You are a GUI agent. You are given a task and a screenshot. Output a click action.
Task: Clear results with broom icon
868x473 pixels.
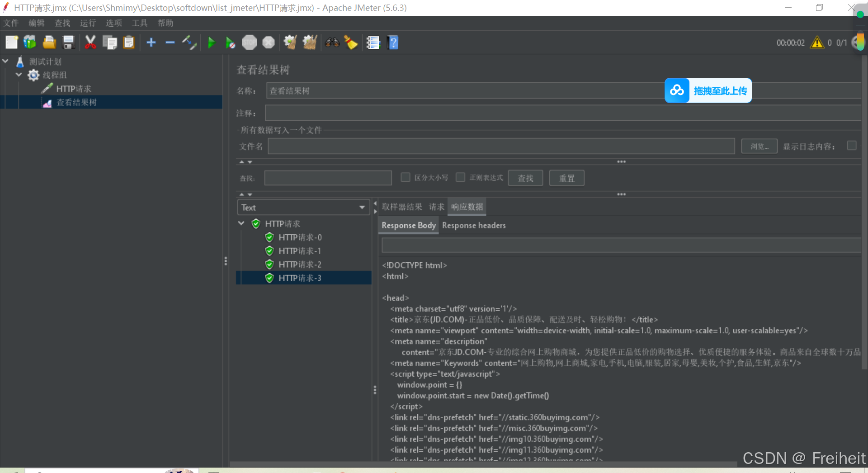[x=290, y=43]
